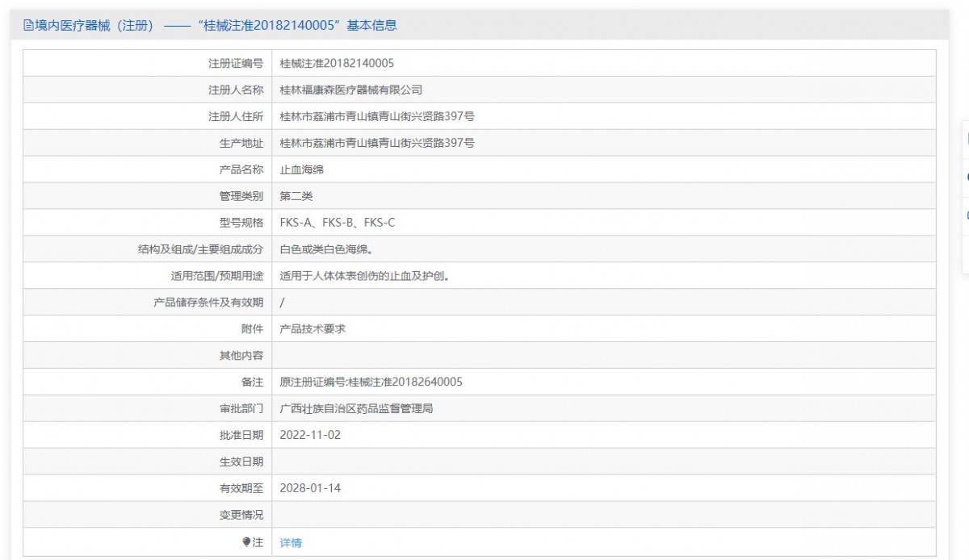Select the text 白色或类白色海绵。

tap(326, 249)
